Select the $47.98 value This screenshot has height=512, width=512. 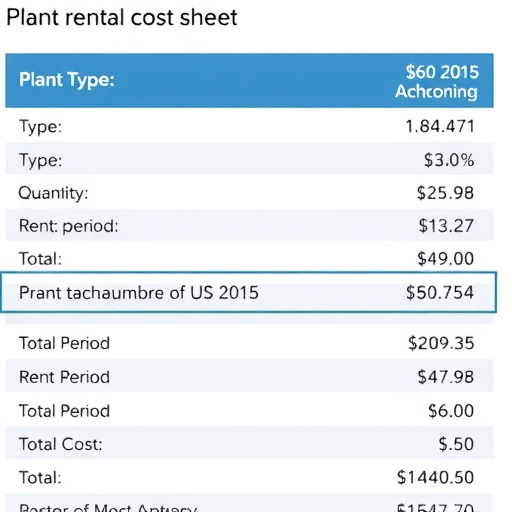(x=446, y=377)
